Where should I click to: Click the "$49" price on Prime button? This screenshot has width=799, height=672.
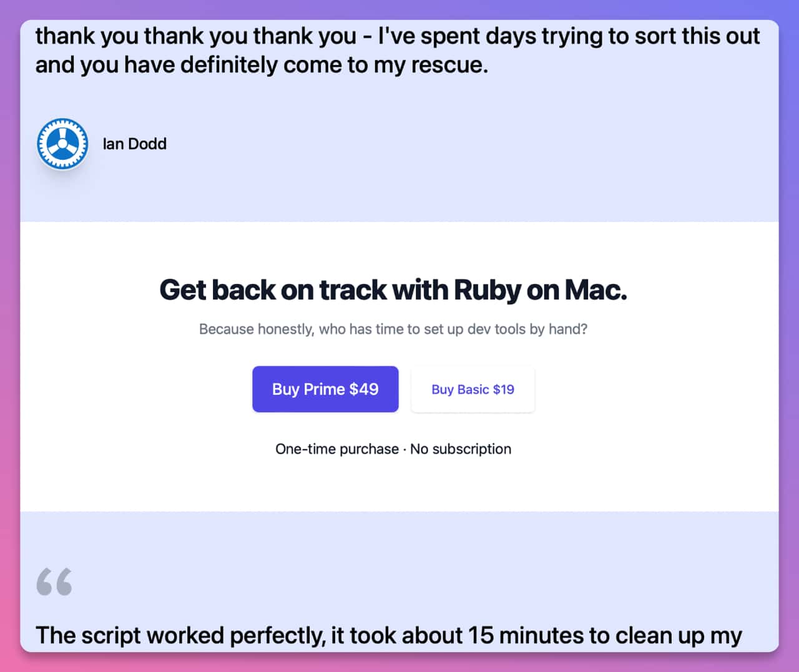point(364,389)
